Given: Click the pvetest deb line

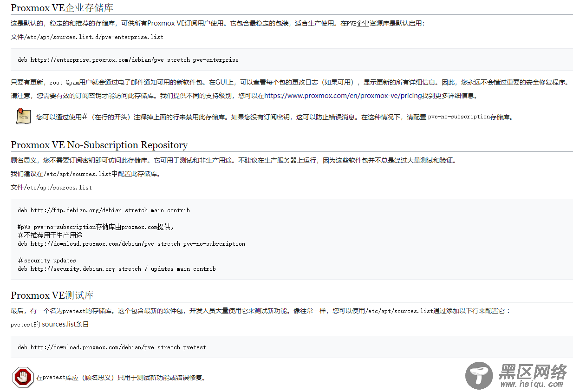Looking at the screenshot, I should [112, 347].
